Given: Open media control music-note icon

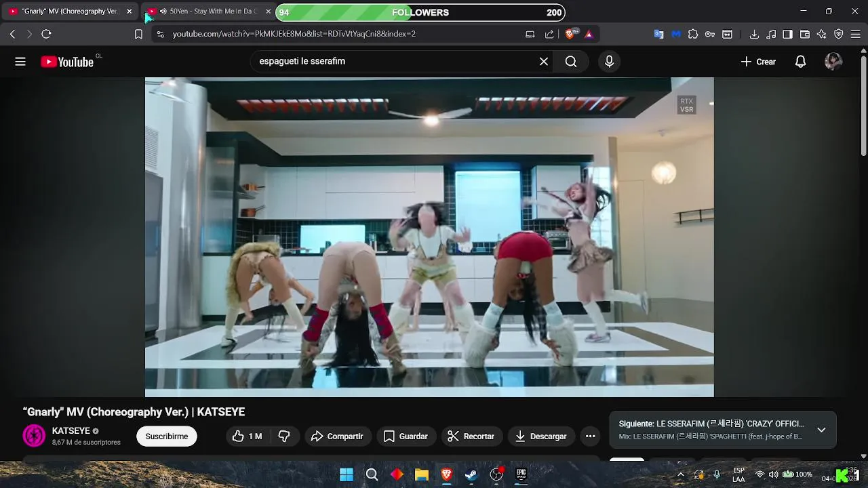Looking at the screenshot, I should click(771, 34).
